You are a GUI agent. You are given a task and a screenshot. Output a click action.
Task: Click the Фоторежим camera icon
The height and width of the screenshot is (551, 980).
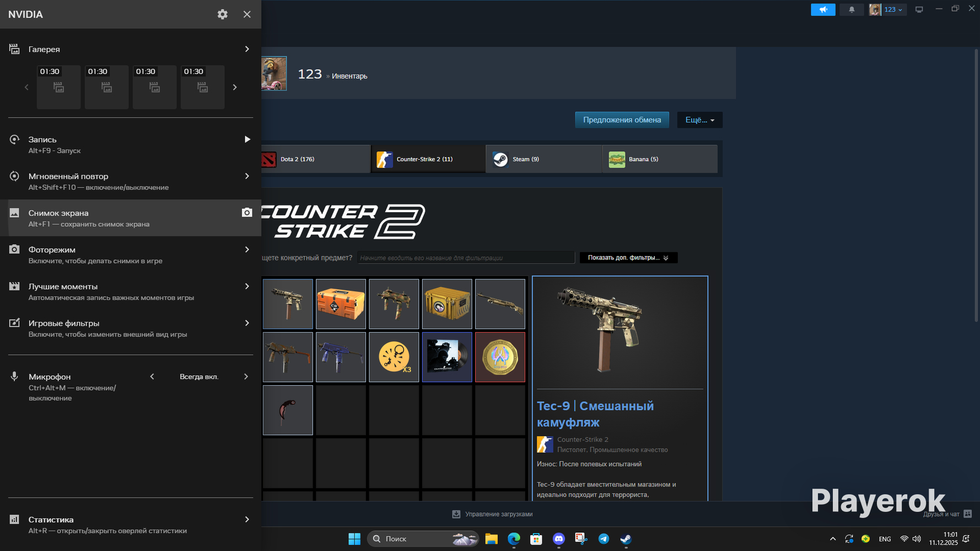tap(14, 250)
